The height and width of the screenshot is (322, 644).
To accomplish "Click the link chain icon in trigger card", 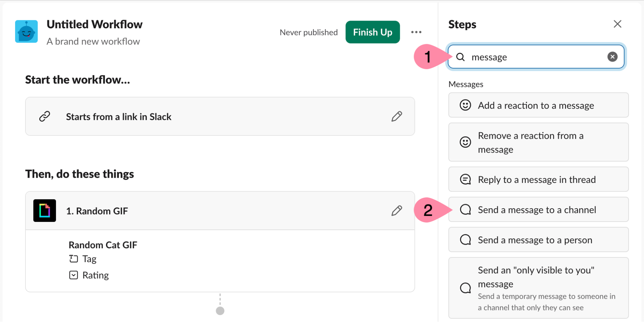I will coord(44,117).
